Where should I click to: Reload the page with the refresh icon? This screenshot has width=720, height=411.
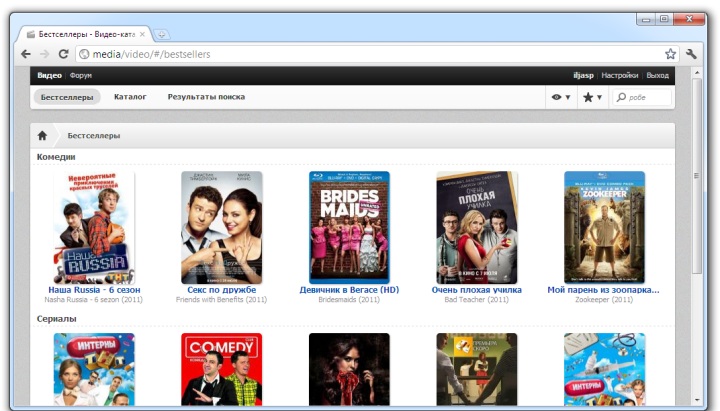coord(63,54)
